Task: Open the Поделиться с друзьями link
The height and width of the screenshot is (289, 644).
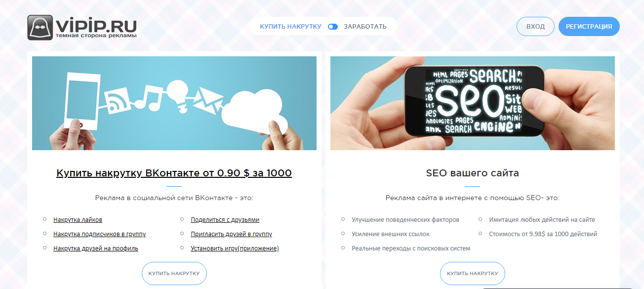Action: click(x=225, y=220)
